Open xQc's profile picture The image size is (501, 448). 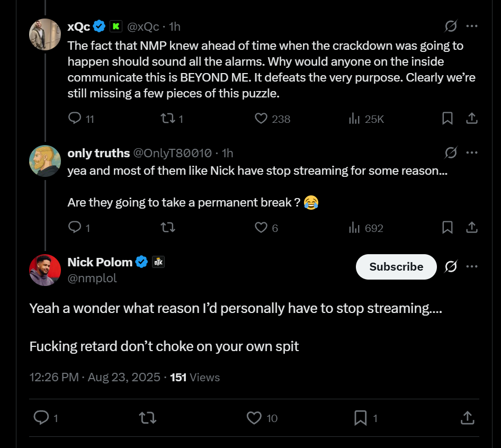coord(45,34)
